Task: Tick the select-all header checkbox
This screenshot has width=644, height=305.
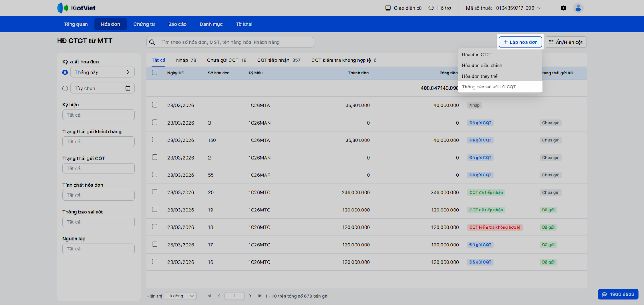Action: tap(155, 73)
